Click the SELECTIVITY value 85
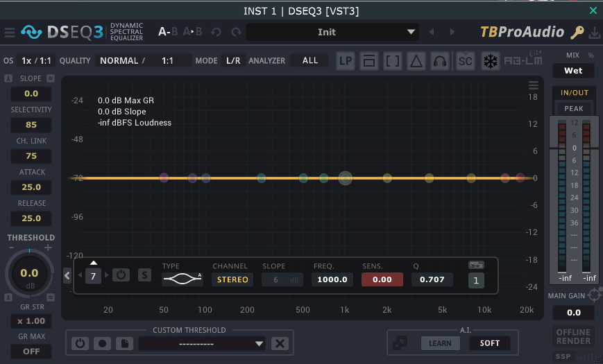Viewport: 603px width, 364px height. [x=31, y=125]
